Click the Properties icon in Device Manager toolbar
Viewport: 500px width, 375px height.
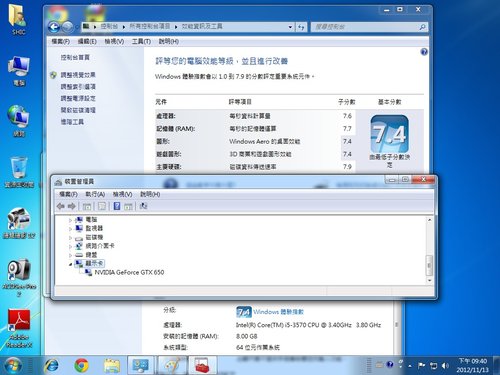[x=102, y=206]
